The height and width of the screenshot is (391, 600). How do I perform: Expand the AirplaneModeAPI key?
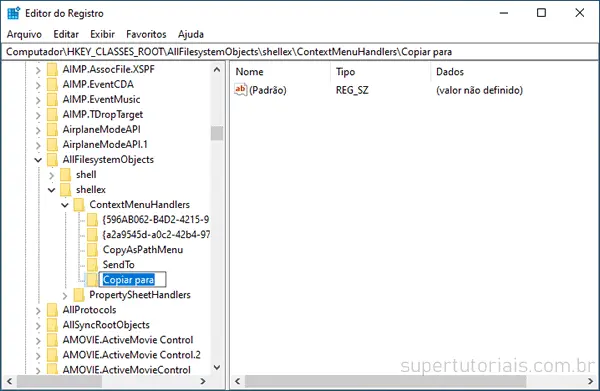(38, 130)
